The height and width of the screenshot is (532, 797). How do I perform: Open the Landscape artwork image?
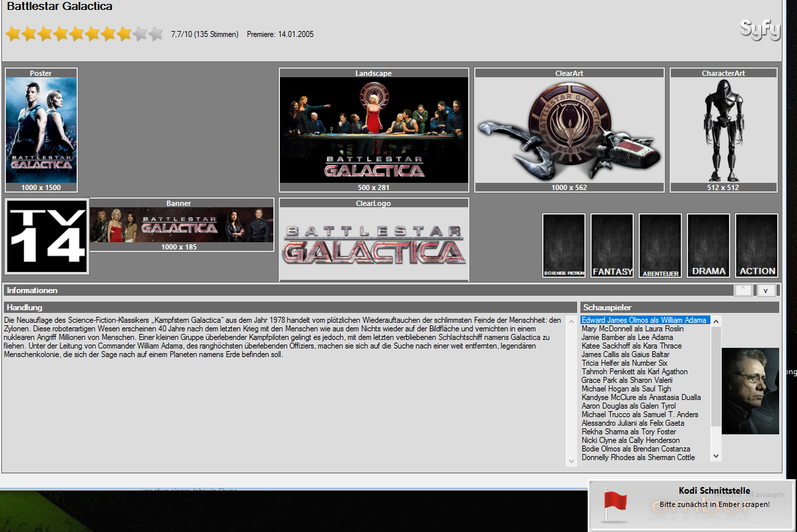[374, 130]
